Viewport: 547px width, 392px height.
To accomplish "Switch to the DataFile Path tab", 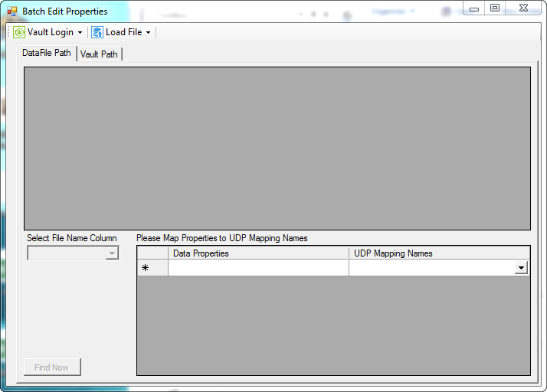I will (x=47, y=53).
